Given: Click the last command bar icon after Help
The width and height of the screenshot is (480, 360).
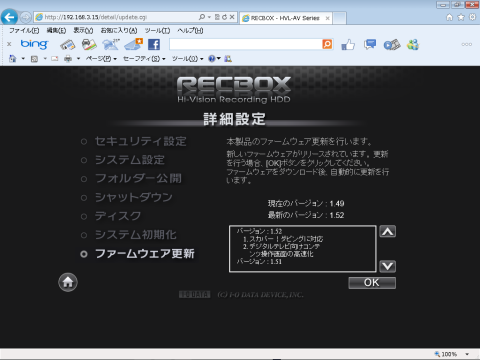Looking at the screenshot, I should pos(228,59).
